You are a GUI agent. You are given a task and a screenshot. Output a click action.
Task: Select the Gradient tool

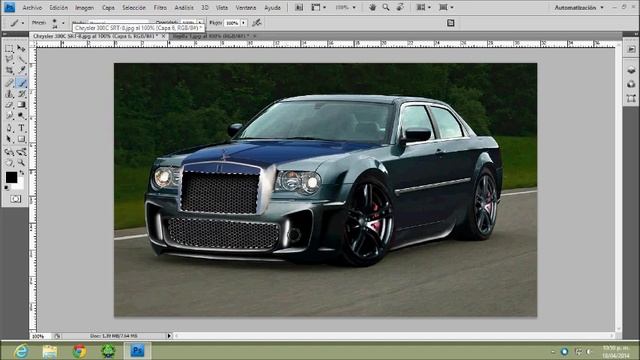click(x=21, y=105)
